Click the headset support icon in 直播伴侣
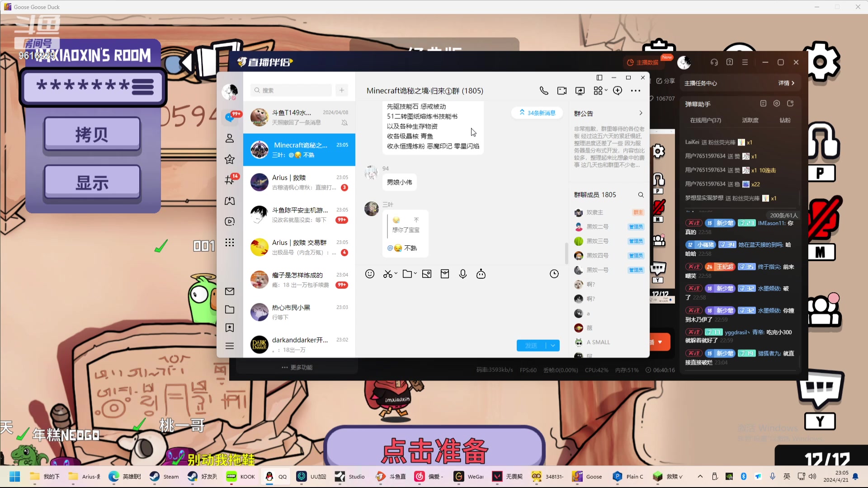This screenshot has height=488, width=868. [x=714, y=62]
